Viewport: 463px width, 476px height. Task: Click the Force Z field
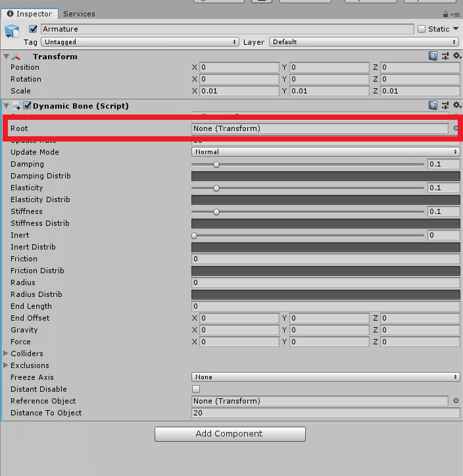420,342
